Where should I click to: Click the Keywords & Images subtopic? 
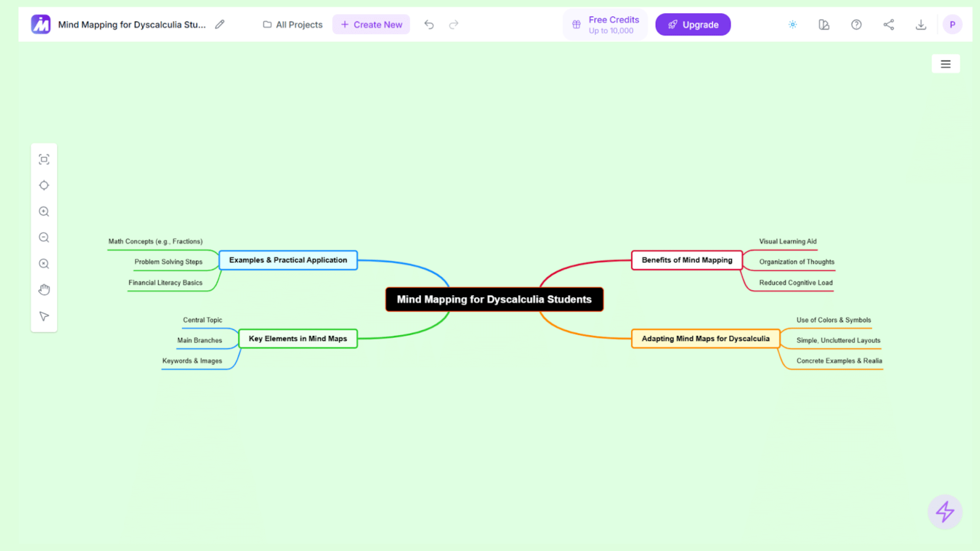point(192,361)
